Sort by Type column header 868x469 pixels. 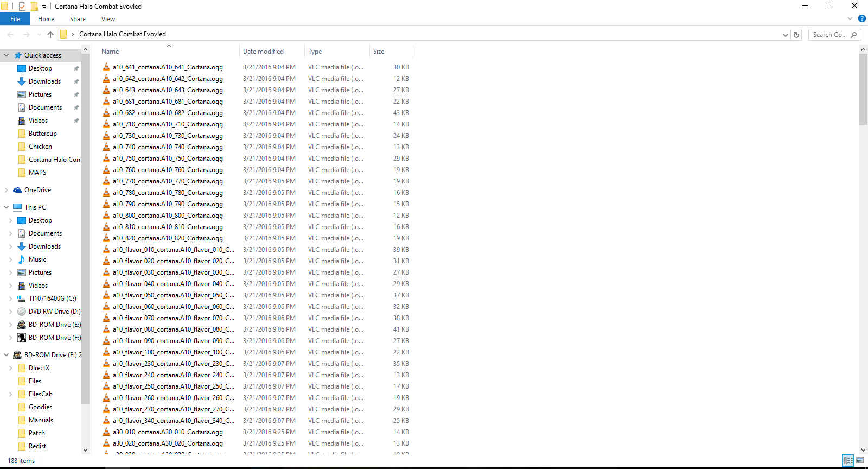(337, 52)
